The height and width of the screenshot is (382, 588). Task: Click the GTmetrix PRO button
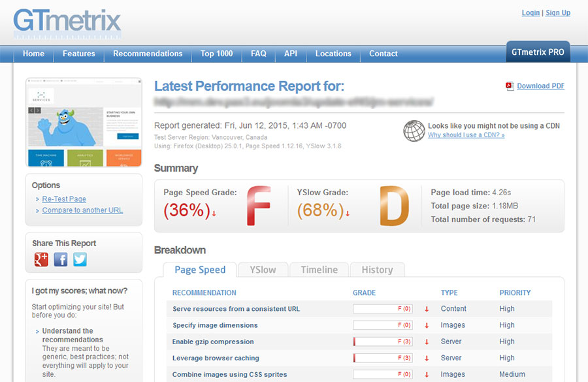(538, 52)
